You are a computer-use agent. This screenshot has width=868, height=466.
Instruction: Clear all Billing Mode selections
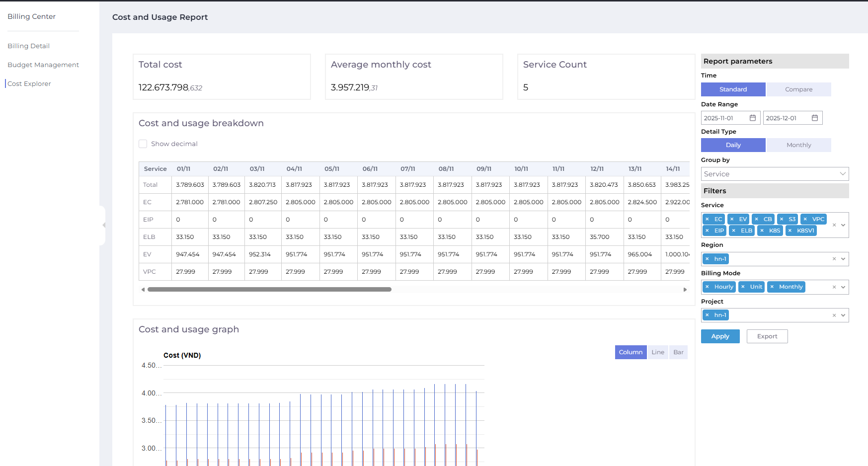click(x=834, y=287)
